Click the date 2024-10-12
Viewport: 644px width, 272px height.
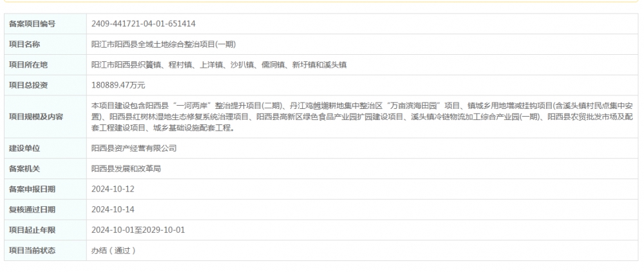[113, 189]
